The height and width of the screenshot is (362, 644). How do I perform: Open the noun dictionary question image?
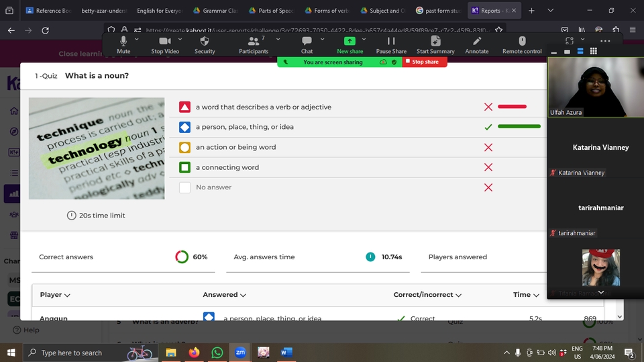point(97,148)
